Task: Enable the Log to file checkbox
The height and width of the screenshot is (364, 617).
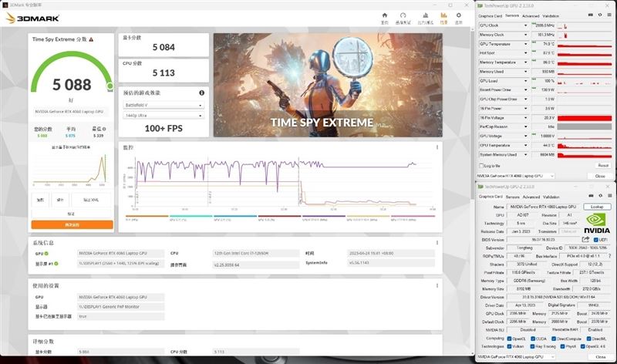Action: tap(481, 166)
